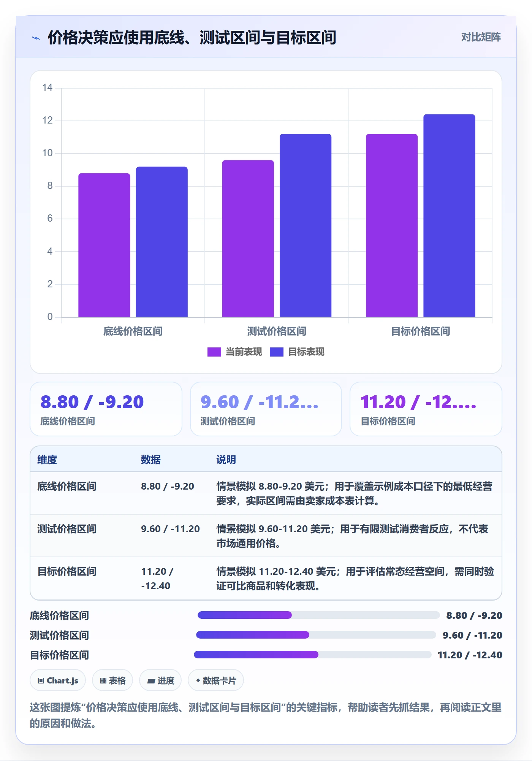This screenshot has width=532, height=761.
Task: Click the 测试价格区间 x-axis label
Action: (x=277, y=331)
